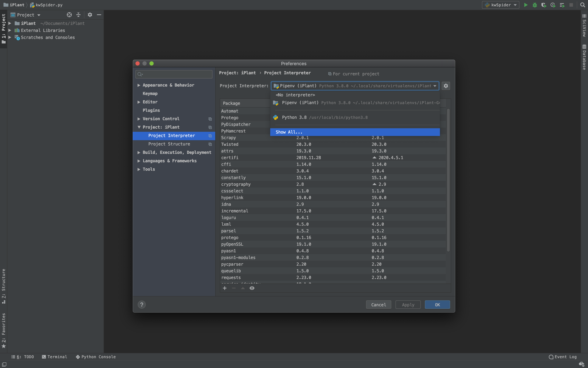Screen dimensions: 588x368
Task: Select Project Interpreter settings page
Action: coord(174,136)
